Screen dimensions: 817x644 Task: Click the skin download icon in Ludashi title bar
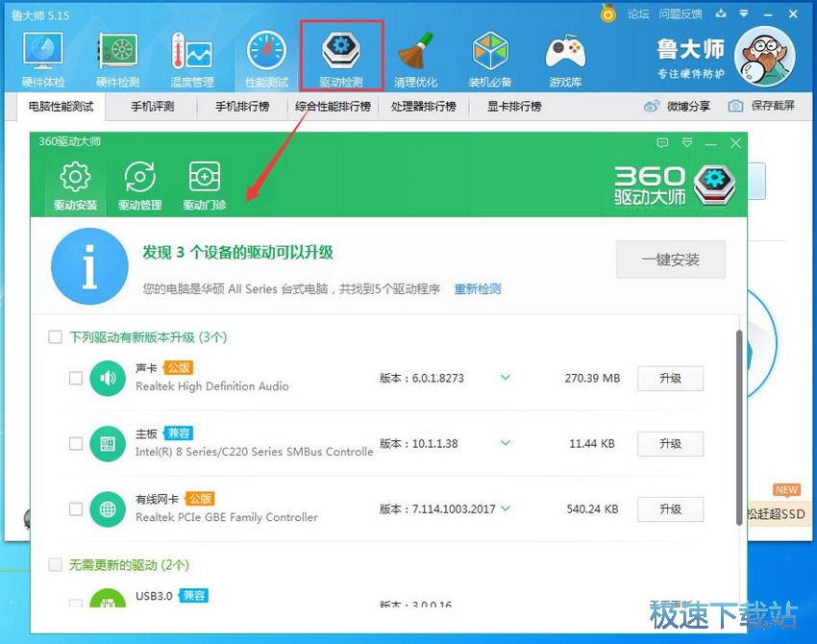point(721,14)
